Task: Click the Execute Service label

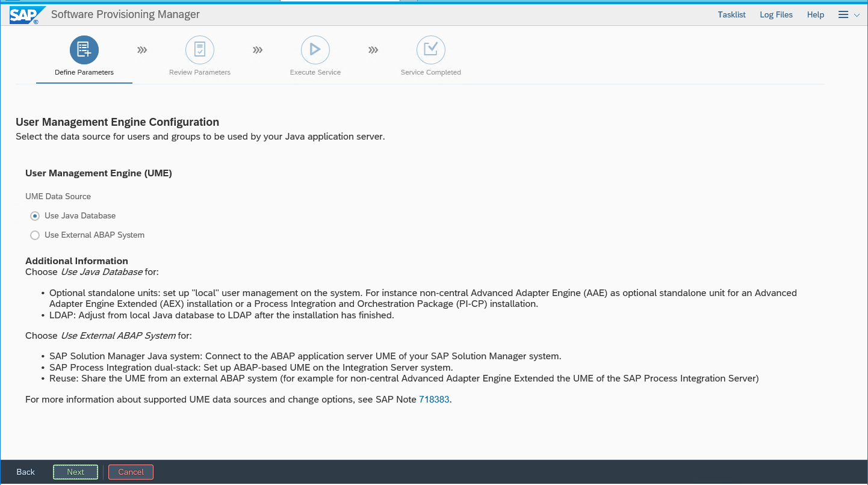Action: click(x=315, y=72)
